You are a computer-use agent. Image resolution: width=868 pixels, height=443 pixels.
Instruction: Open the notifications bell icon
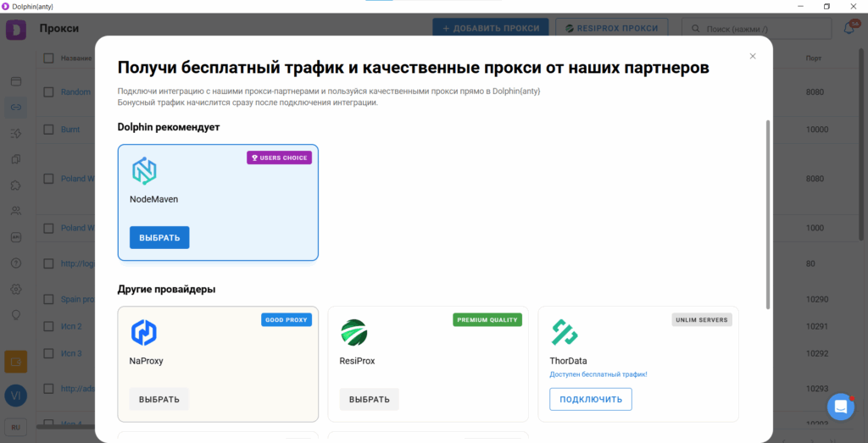click(849, 28)
